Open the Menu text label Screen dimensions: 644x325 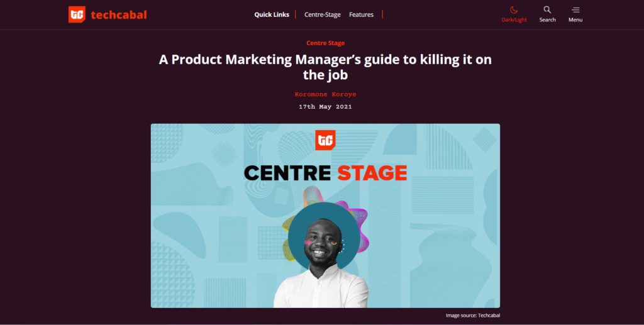(575, 19)
